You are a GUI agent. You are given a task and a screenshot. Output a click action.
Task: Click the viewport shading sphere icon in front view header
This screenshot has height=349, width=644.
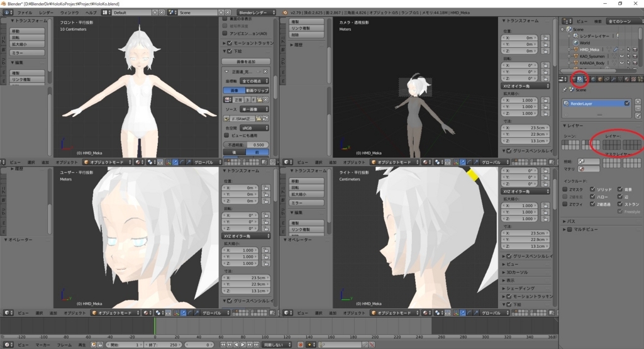tap(138, 163)
